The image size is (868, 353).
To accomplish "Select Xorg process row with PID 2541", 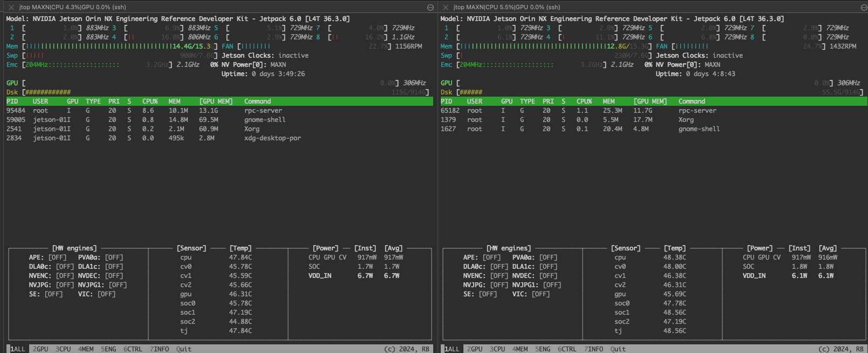I will click(x=219, y=129).
